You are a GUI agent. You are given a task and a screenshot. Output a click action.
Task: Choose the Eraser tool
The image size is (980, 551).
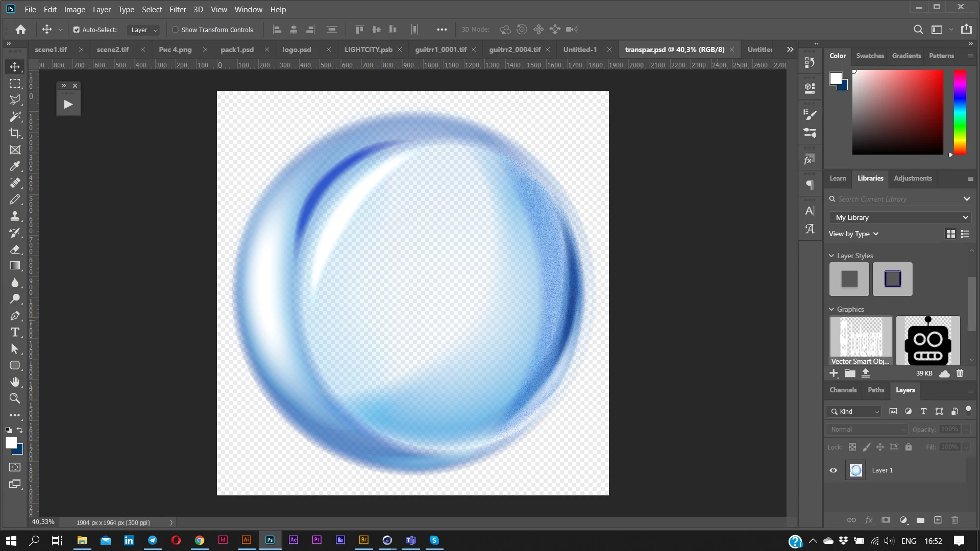pos(15,249)
